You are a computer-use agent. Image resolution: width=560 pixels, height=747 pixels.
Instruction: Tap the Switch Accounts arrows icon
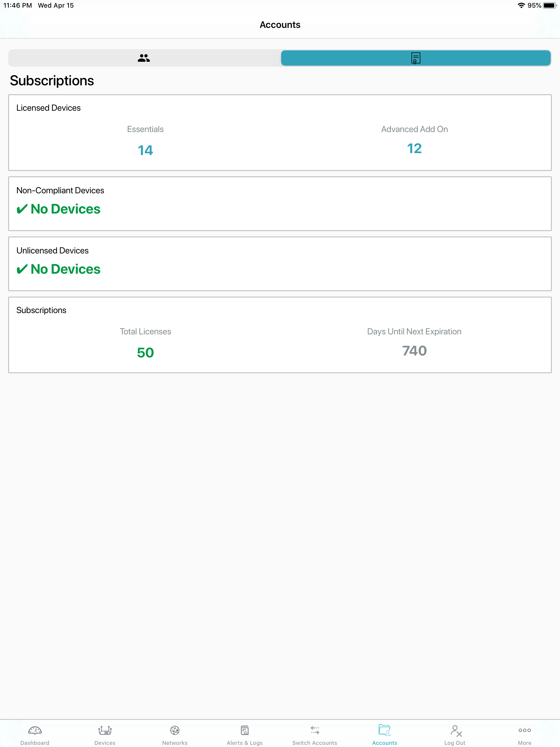[x=314, y=730]
